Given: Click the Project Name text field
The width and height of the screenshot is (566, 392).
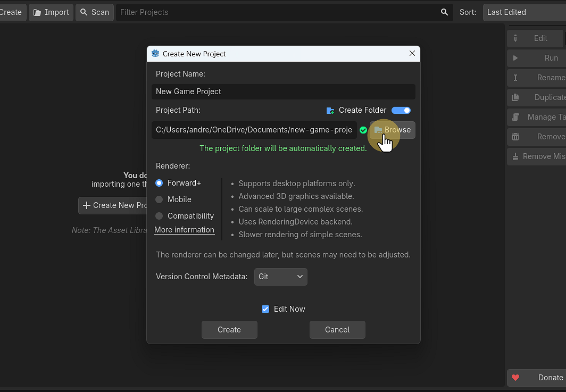Looking at the screenshot, I should coord(283,91).
